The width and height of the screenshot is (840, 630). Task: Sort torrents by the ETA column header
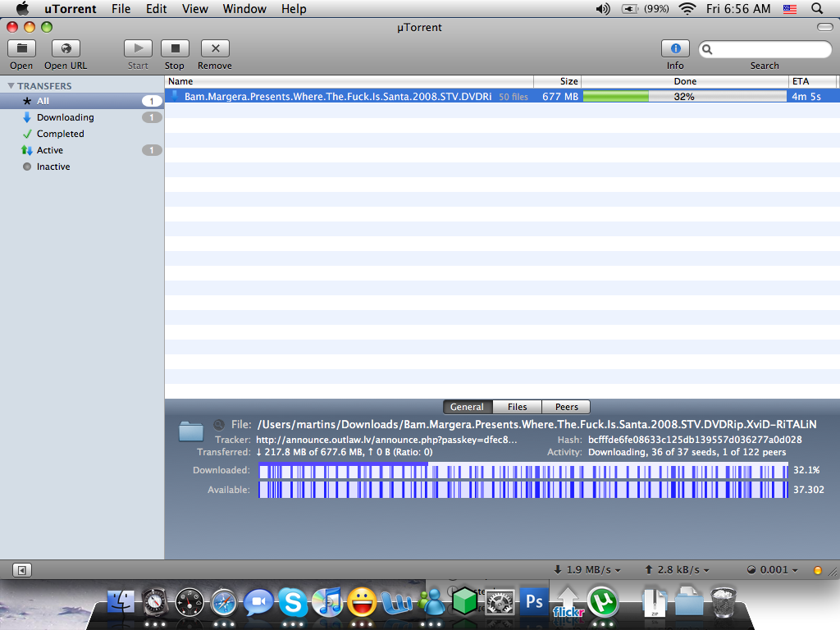click(812, 81)
